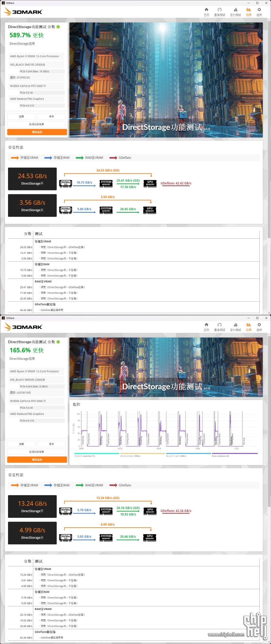Viewport: 271px width, 644px height.
Task: Click the red GDeflate legend arrow in SN850X window
Action: 113,485
